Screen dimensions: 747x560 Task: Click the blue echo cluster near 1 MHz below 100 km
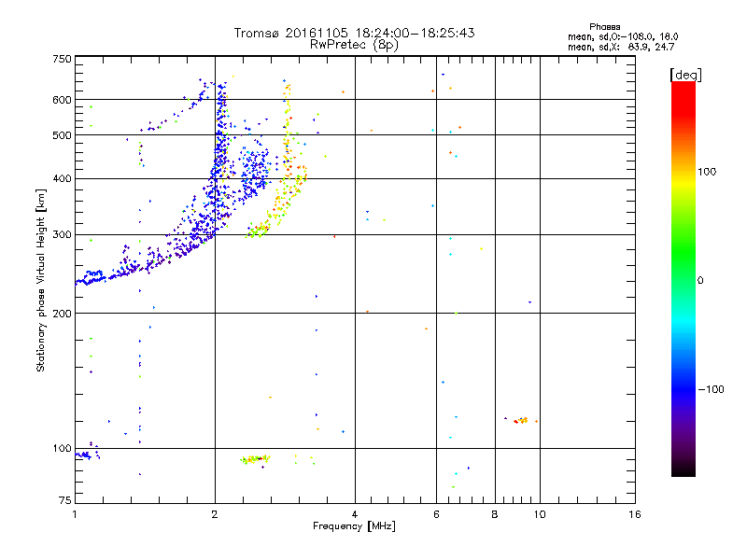click(84, 455)
